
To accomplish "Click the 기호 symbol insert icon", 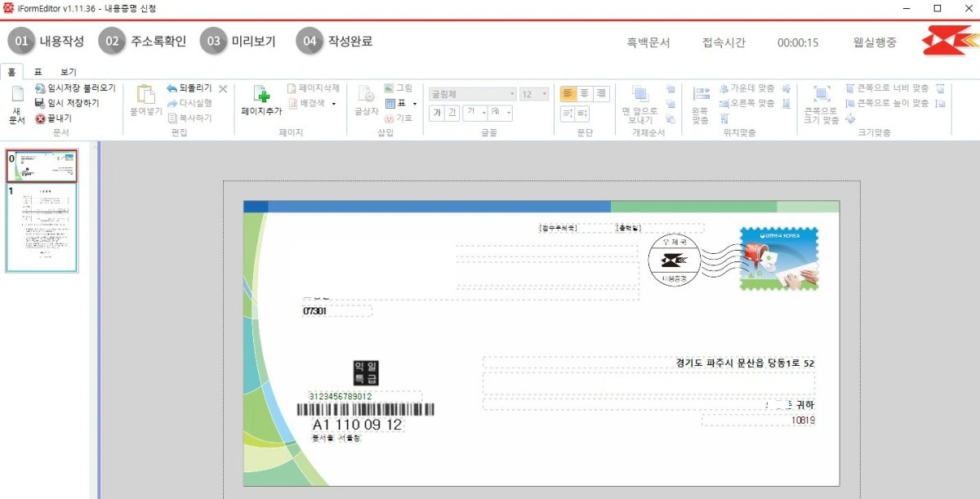I will point(390,118).
